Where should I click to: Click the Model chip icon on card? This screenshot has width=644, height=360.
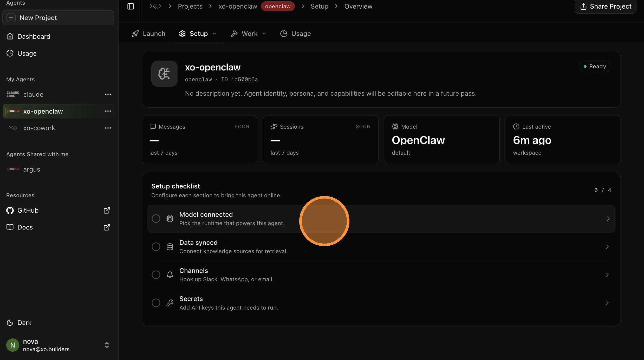pyautogui.click(x=395, y=127)
